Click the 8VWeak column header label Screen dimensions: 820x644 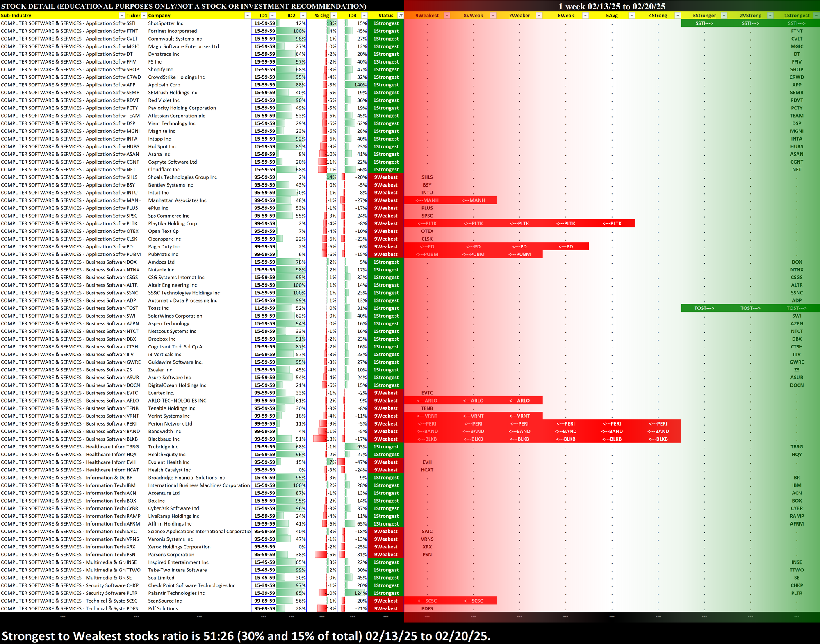473,16
